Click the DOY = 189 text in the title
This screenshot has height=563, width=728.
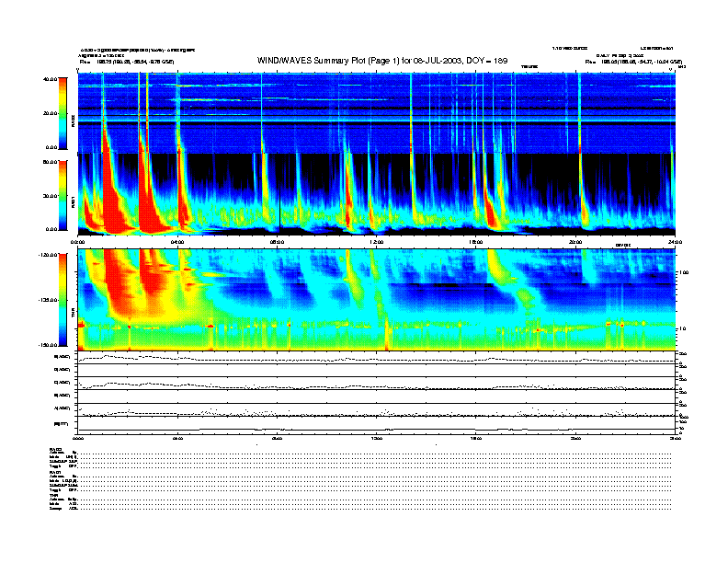[x=486, y=61]
